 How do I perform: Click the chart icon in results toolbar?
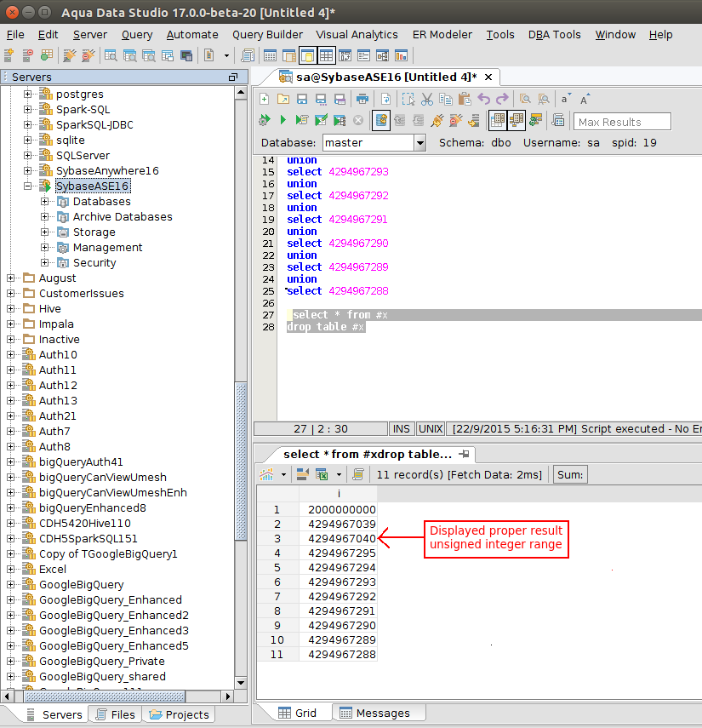tap(266, 474)
